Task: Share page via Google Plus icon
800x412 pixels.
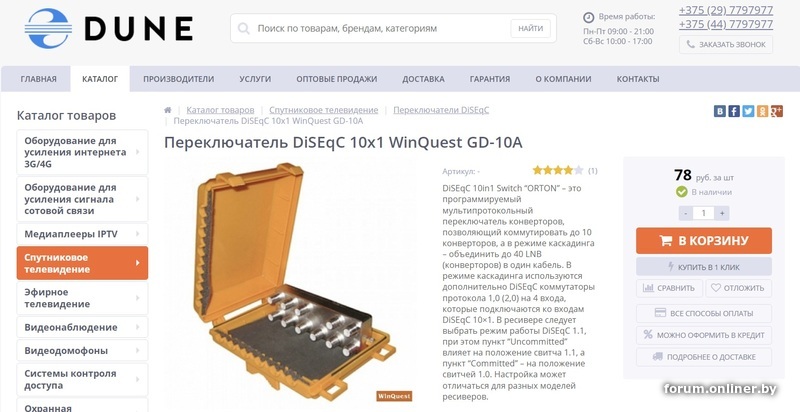Action: point(777,111)
